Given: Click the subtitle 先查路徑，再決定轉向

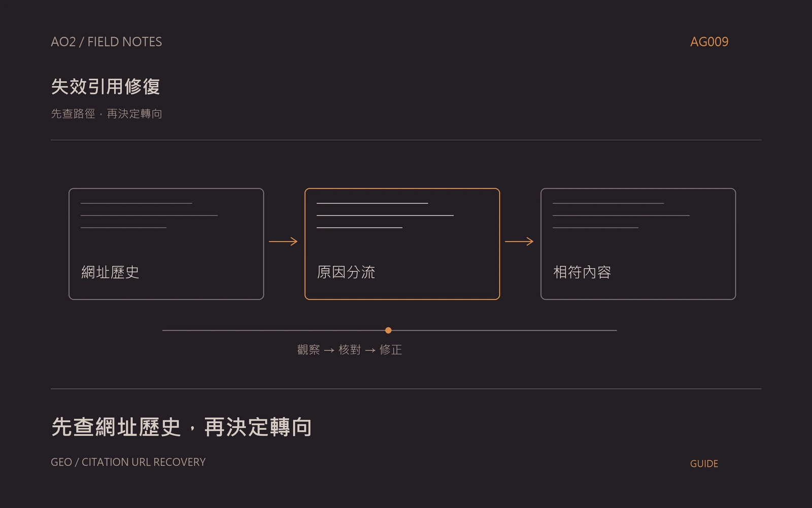Looking at the screenshot, I should pyautogui.click(x=107, y=113).
